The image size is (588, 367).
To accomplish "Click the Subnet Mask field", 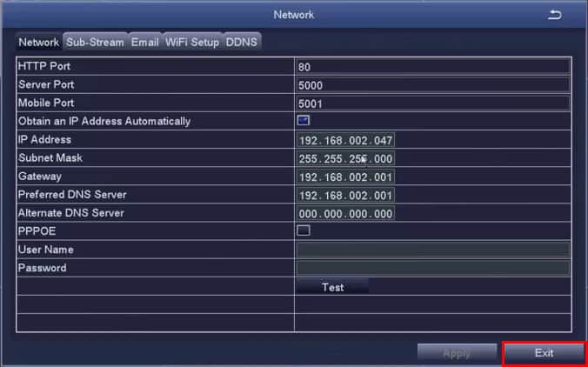I will (x=345, y=158).
